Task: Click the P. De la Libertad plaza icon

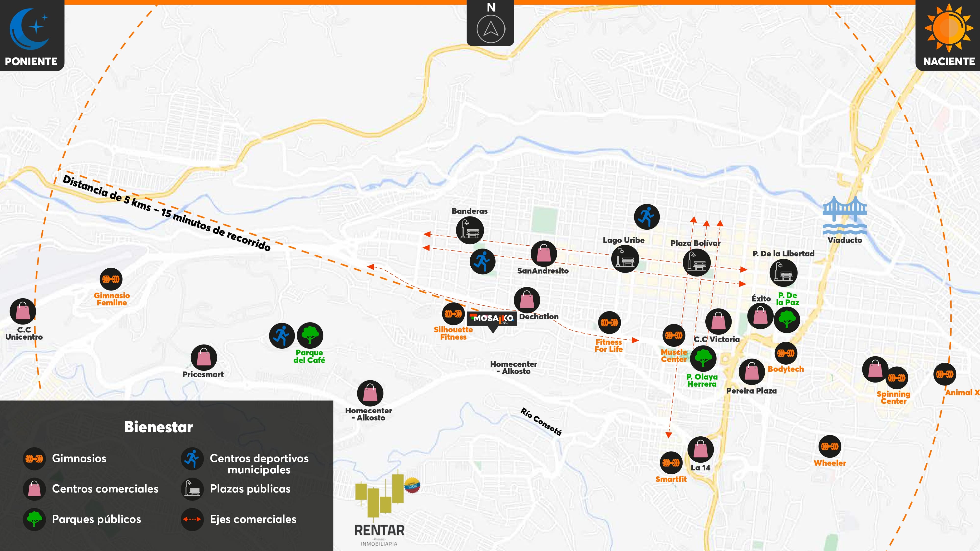Action: pos(783,273)
